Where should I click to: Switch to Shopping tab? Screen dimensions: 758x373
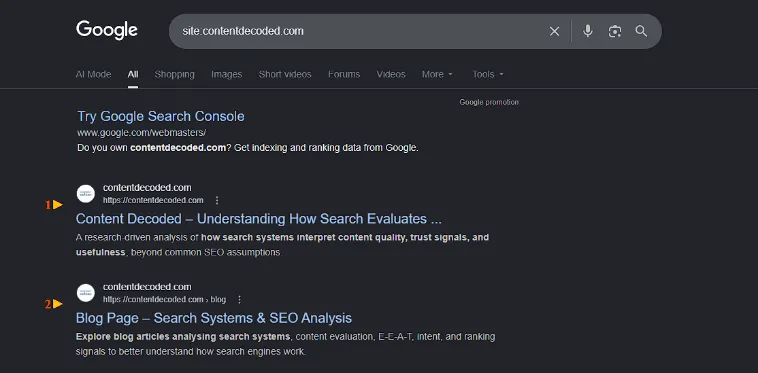tap(175, 74)
